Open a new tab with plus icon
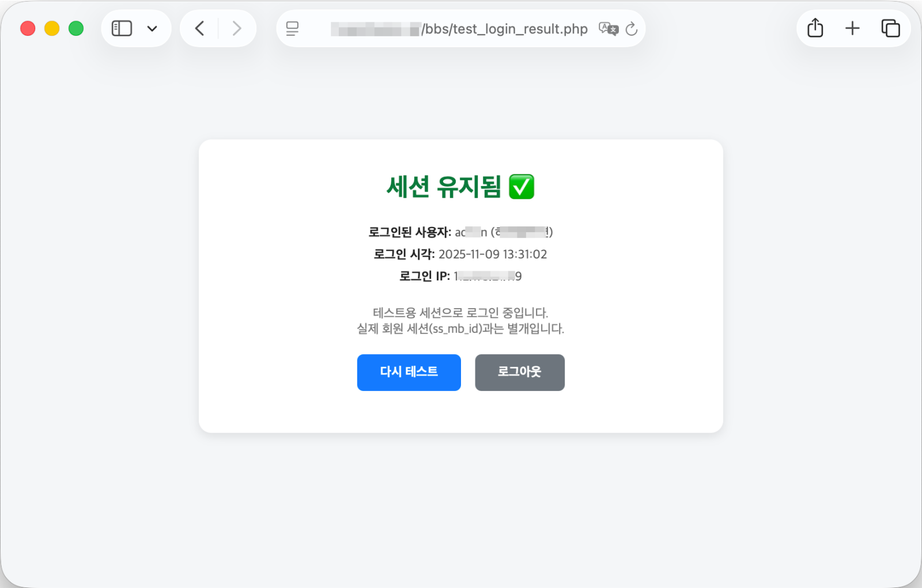 pyautogui.click(x=852, y=28)
